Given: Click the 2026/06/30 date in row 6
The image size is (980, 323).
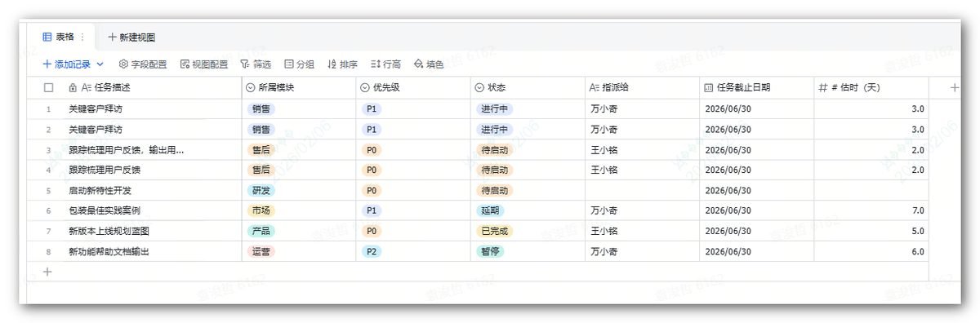Looking at the screenshot, I should pyautogui.click(x=728, y=210).
